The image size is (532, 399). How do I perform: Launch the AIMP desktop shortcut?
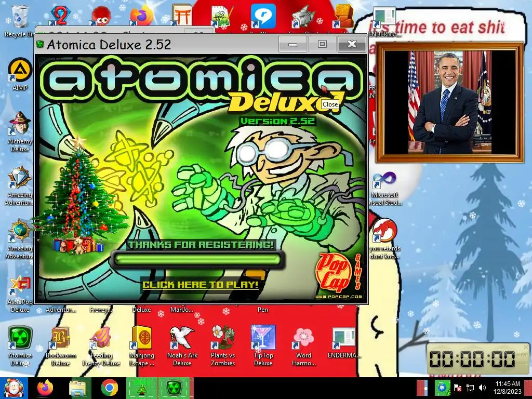[x=20, y=74]
